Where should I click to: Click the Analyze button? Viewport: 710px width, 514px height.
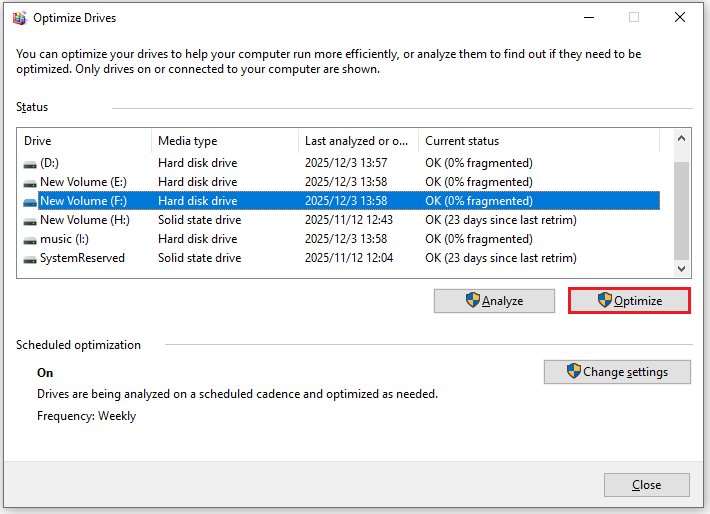pyautogui.click(x=494, y=301)
